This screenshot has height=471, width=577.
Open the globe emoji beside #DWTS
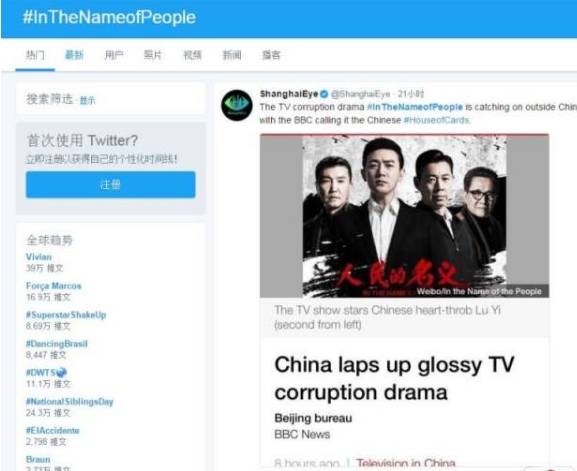(61, 372)
